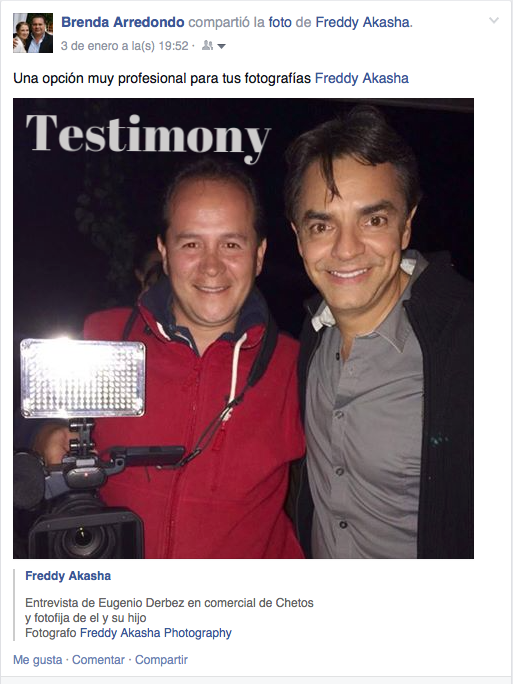
Task: Click the 'y fotofija de el y su hijo' line
Action: point(86,618)
